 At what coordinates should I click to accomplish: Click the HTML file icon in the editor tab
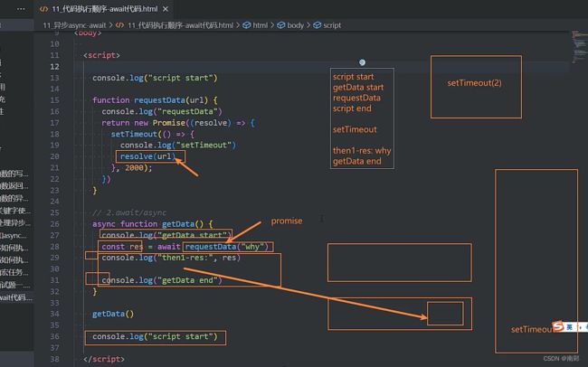[x=44, y=9]
